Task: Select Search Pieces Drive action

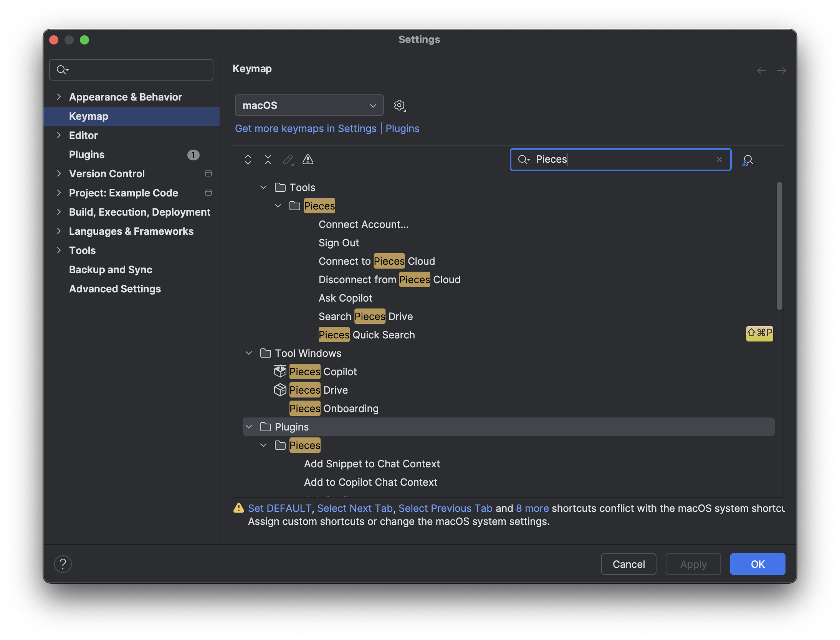Action: coord(365,316)
